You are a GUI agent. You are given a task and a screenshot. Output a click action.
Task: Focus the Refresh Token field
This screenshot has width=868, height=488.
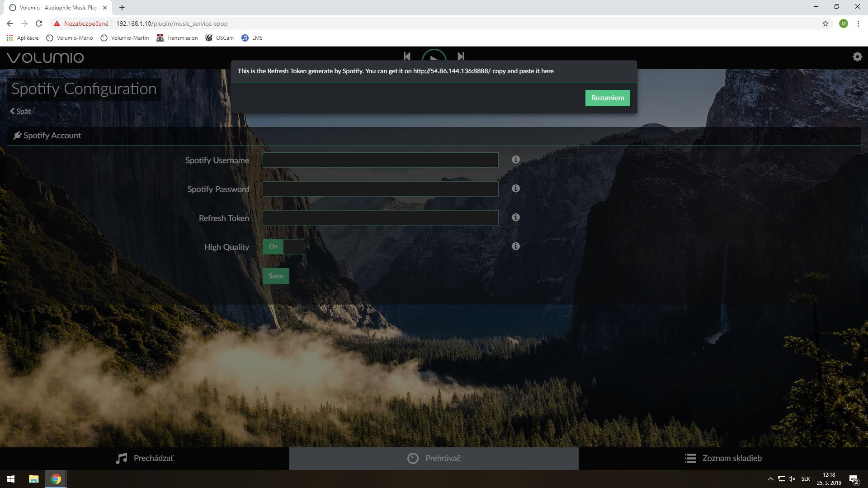[x=380, y=218]
